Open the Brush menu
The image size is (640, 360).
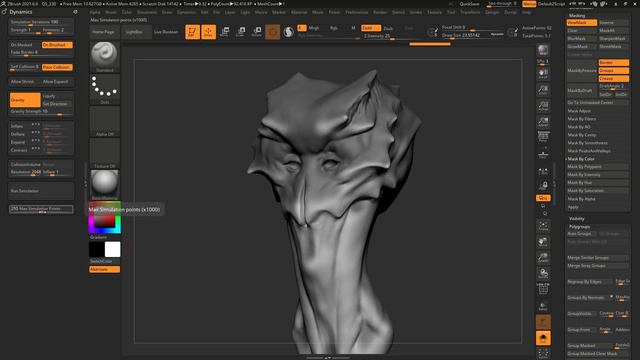pos(111,12)
